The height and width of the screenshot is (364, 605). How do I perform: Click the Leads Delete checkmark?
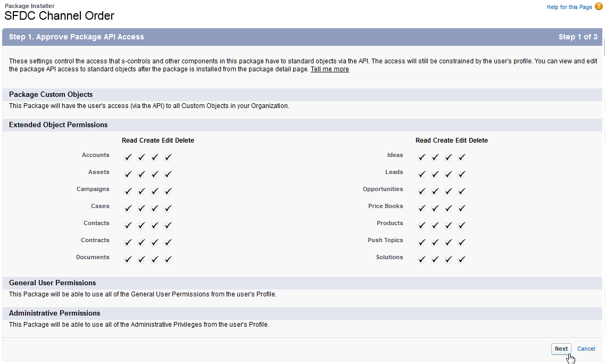pyautogui.click(x=461, y=174)
